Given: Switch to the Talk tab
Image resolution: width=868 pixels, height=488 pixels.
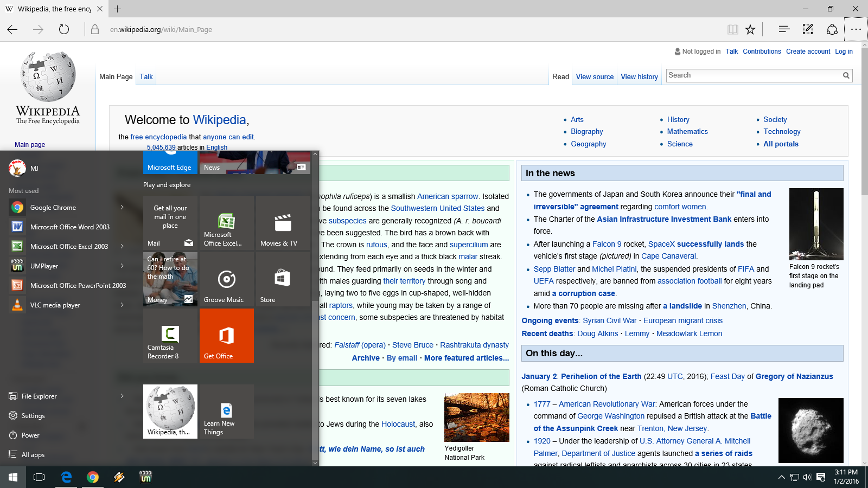Looking at the screenshot, I should pos(145,76).
